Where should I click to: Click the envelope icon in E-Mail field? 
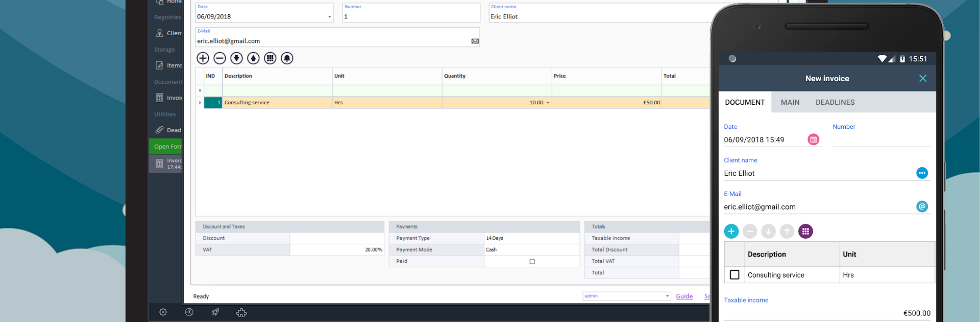475,41
